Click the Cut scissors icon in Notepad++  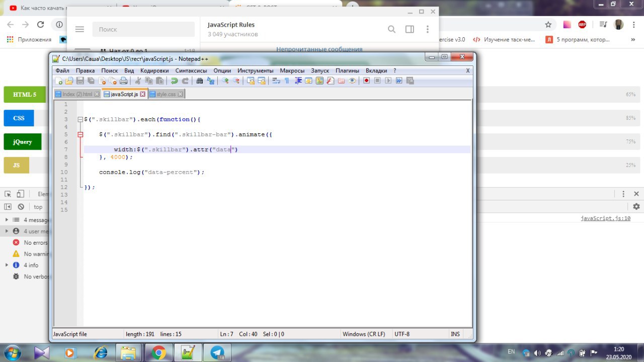pos(138,81)
